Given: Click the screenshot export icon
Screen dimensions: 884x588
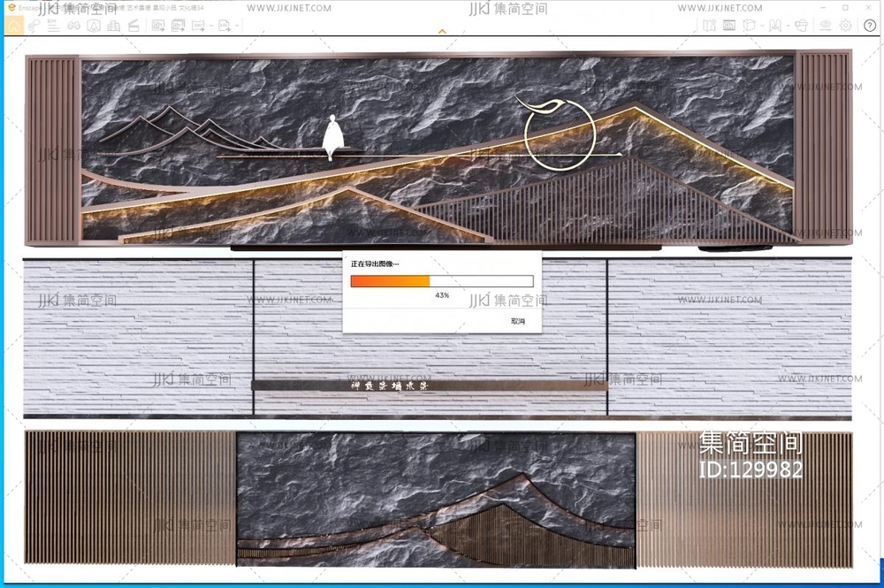Looking at the screenshot, I should [158, 26].
